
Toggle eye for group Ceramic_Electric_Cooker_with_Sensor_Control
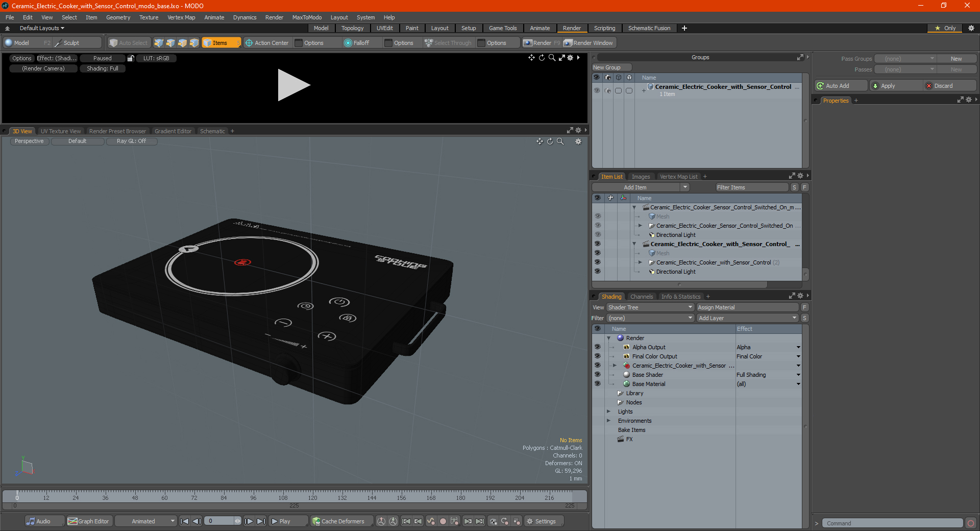597,90
